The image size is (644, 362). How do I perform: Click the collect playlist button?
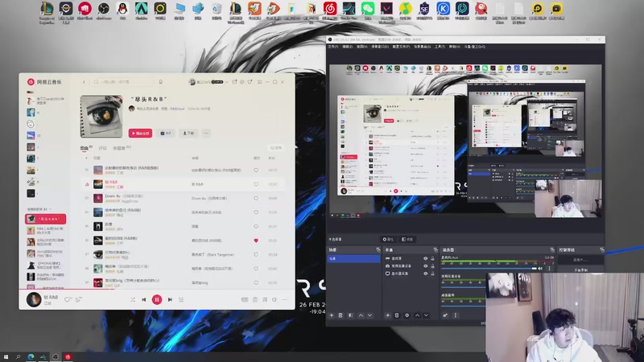pos(166,133)
